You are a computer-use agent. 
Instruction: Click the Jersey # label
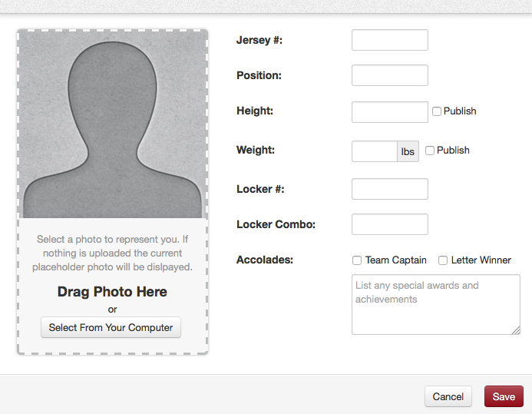[259, 40]
